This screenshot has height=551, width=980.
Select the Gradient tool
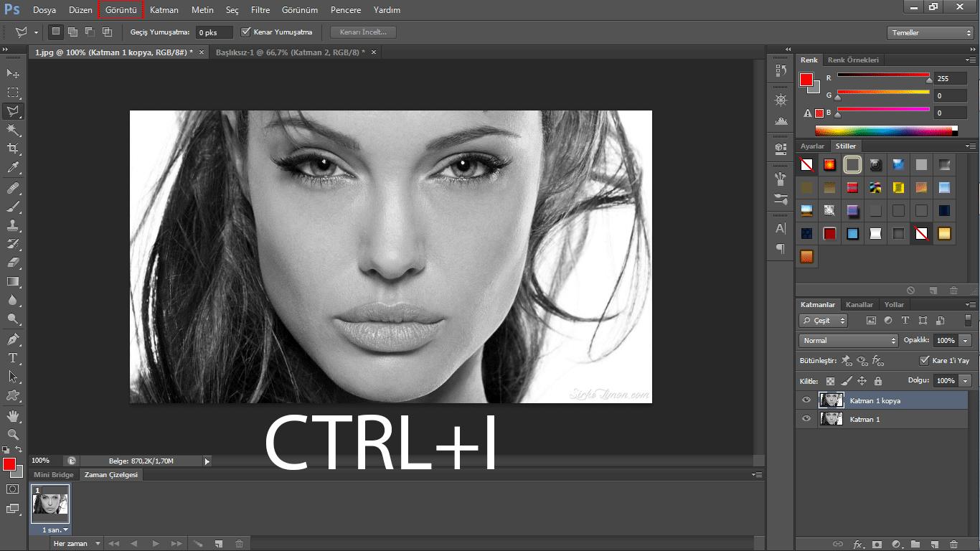[x=13, y=281]
